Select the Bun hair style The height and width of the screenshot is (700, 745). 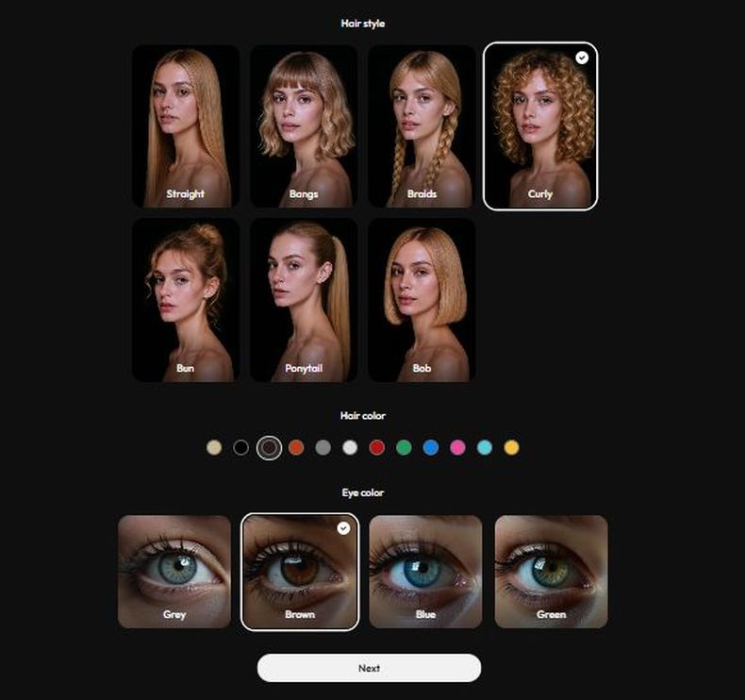click(185, 300)
